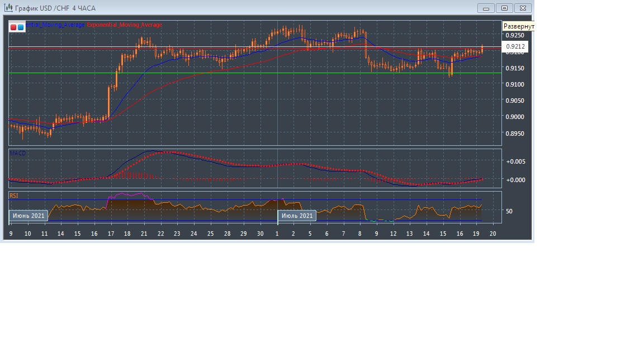Click the blue square icon on chart
The height and width of the screenshot is (362, 644).
[x=21, y=27]
